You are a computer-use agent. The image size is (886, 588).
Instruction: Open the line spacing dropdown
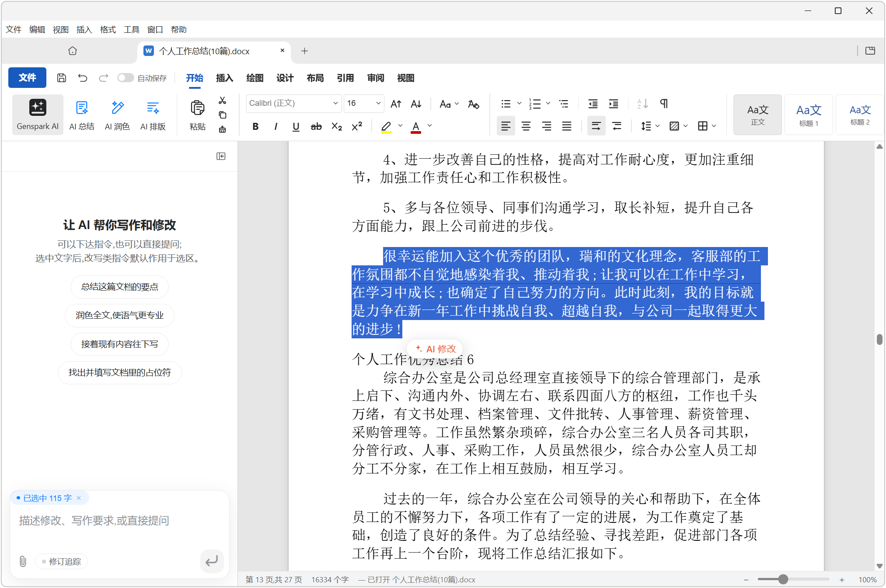[x=650, y=126]
